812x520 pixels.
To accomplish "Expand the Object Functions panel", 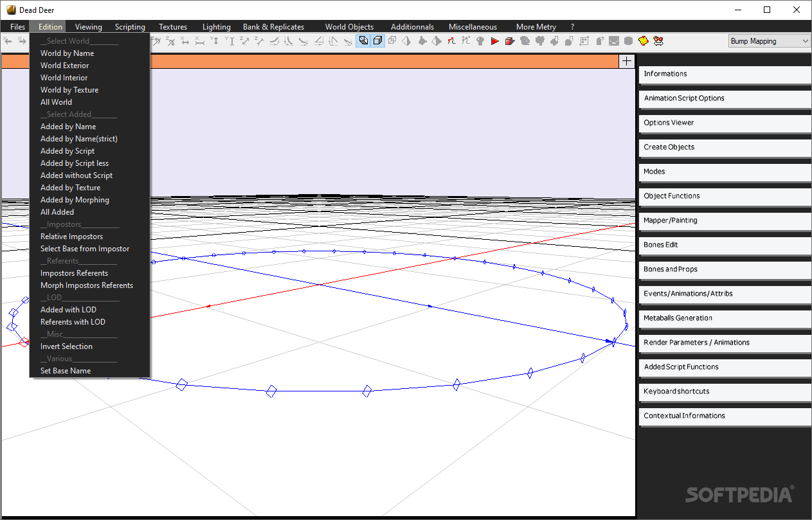I will (725, 196).
